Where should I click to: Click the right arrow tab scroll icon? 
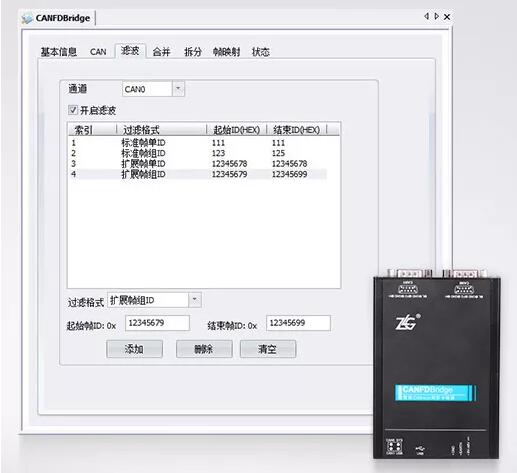click(x=437, y=16)
